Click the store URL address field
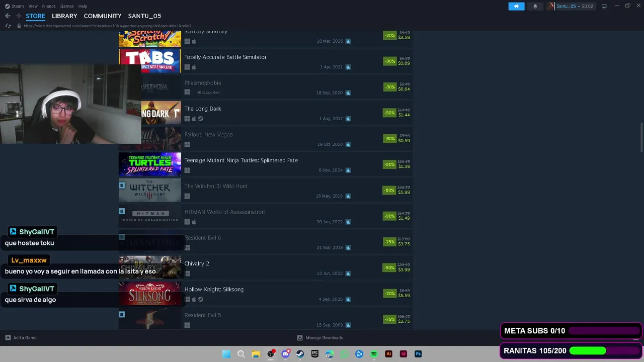This screenshot has height=362, width=644. [107, 26]
